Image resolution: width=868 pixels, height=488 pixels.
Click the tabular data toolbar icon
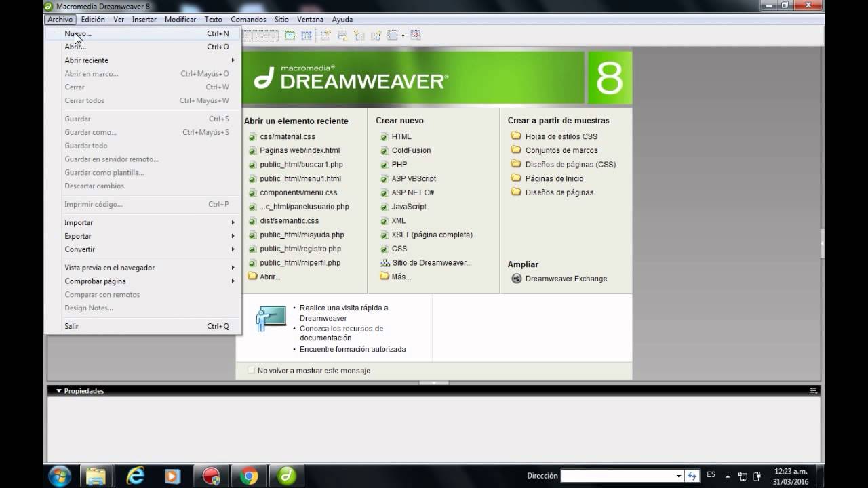click(416, 35)
